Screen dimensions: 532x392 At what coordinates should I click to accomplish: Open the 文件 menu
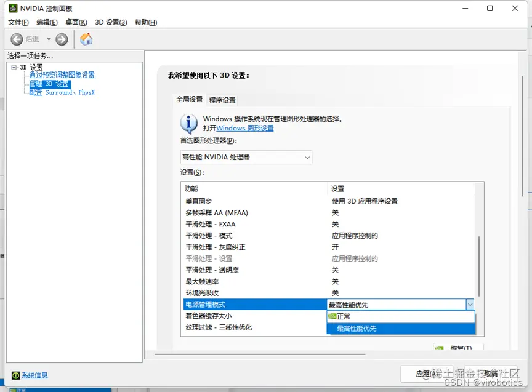(x=18, y=22)
